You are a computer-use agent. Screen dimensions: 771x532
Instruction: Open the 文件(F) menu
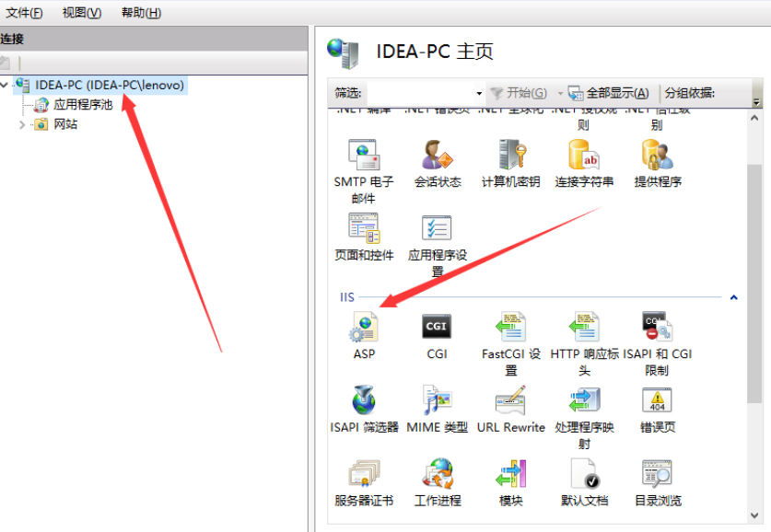[24, 13]
